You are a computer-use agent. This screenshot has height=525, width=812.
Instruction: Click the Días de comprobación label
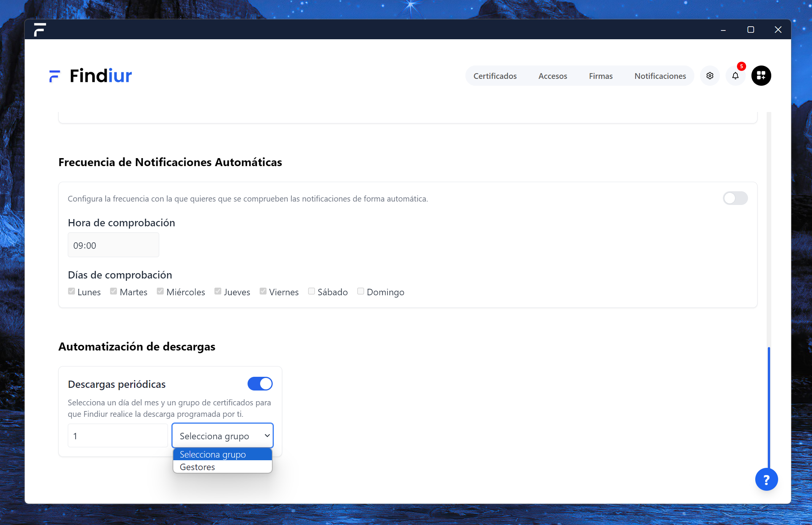tap(120, 275)
